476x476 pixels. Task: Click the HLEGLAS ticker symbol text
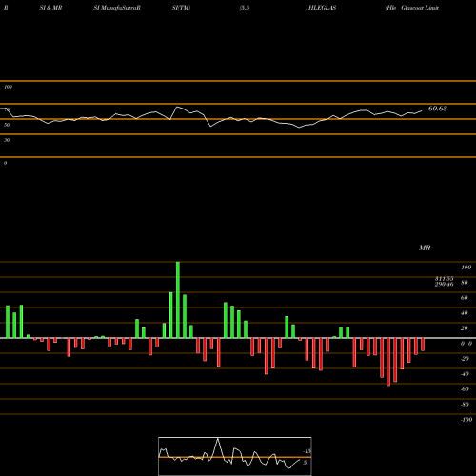[322, 8]
